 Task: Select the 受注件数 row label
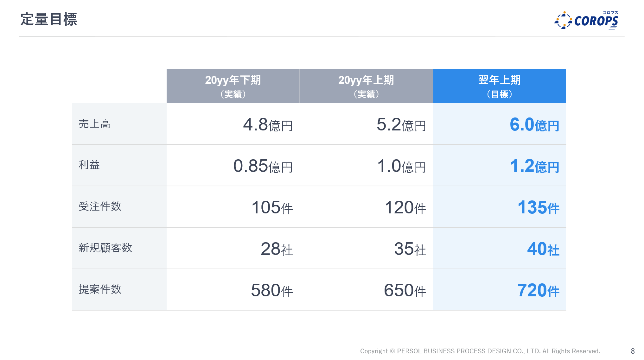tap(100, 206)
